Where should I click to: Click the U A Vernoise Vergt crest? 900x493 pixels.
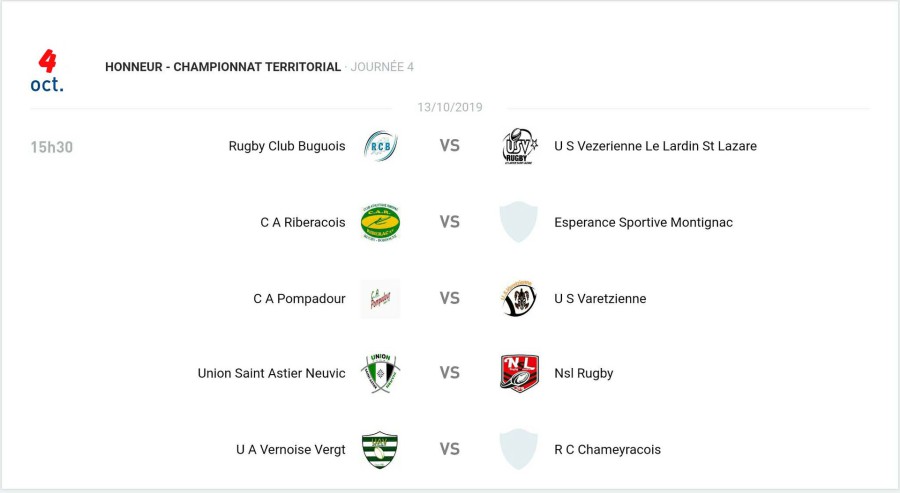coord(380,449)
